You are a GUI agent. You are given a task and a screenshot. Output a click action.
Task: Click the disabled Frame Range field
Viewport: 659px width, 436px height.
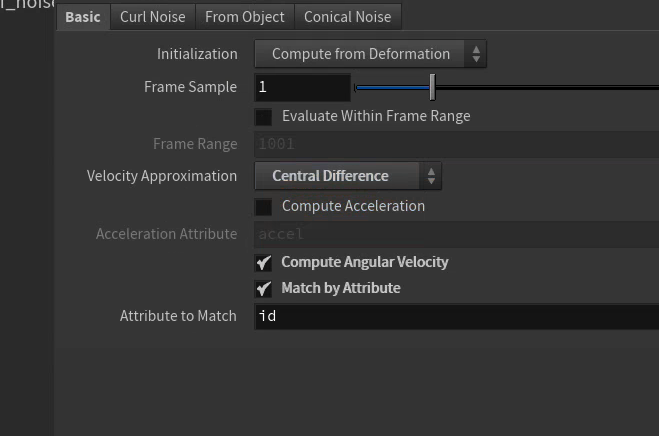point(456,144)
